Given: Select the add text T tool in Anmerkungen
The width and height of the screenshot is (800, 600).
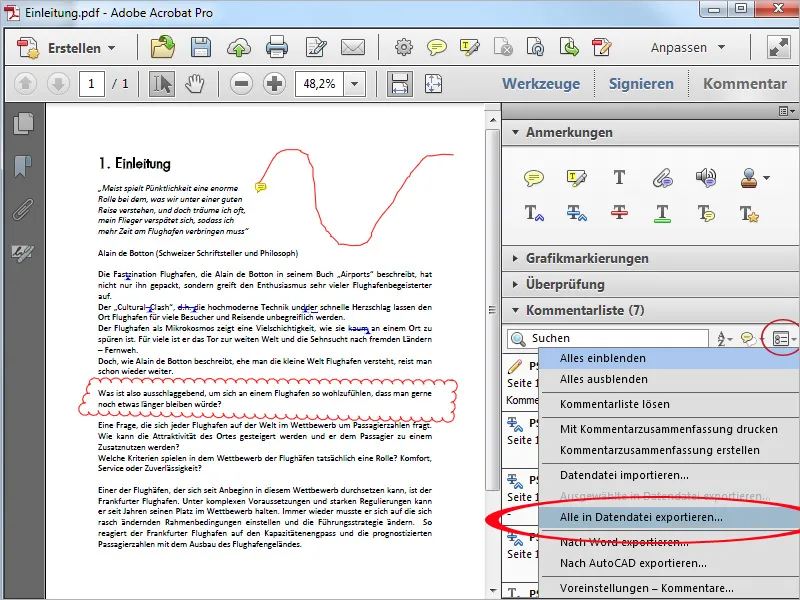Looking at the screenshot, I should tap(619, 178).
